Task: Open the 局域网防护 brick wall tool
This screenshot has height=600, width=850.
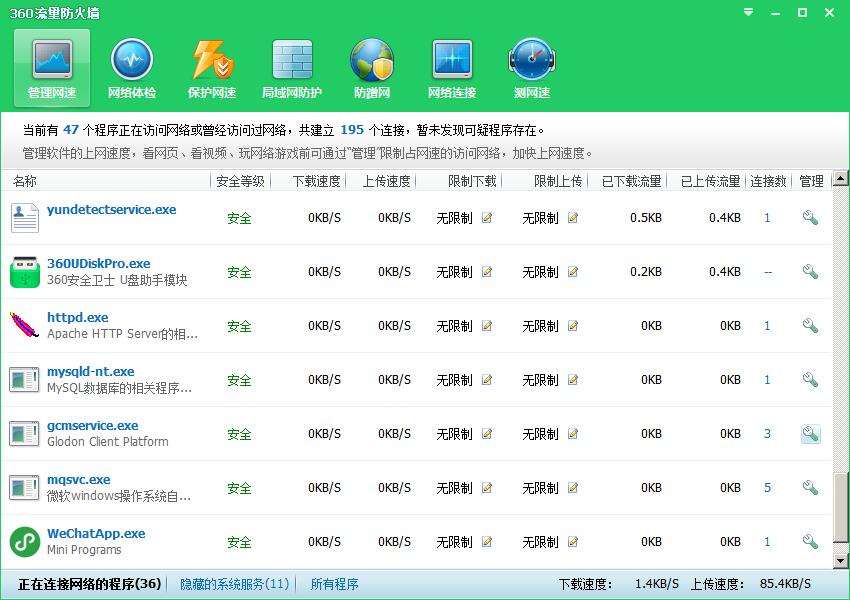Action: tap(292, 68)
